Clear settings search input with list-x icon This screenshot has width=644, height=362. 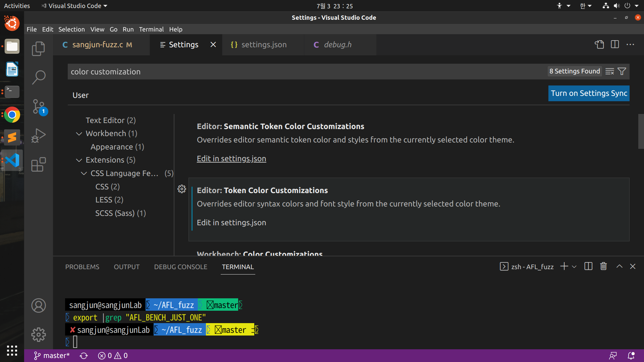(609, 71)
